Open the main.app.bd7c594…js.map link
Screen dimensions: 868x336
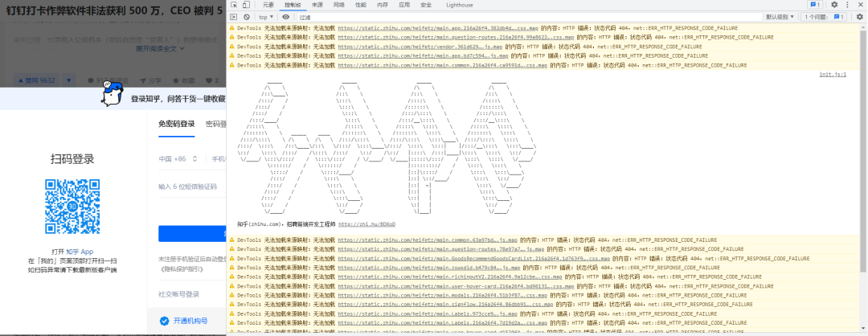coord(423,56)
